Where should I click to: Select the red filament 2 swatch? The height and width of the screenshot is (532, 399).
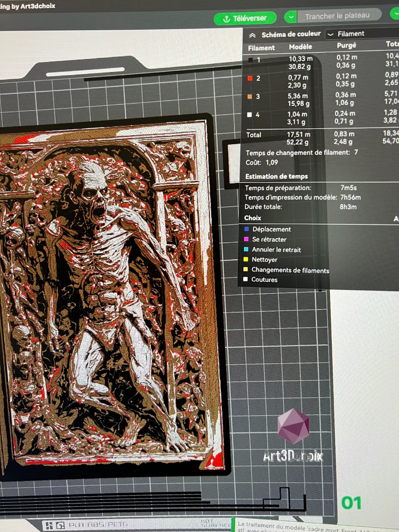[250, 78]
